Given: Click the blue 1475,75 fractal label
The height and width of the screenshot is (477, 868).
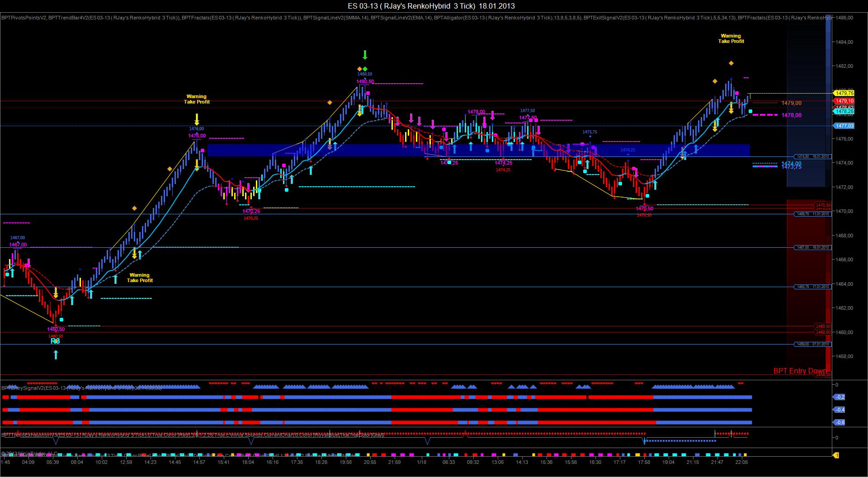Looking at the screenshot, I should click(590, 132).
